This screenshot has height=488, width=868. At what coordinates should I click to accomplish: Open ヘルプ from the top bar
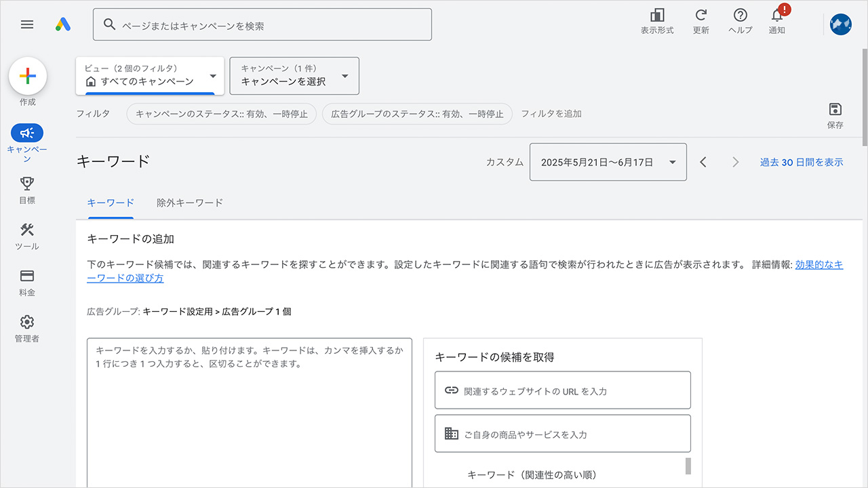point(740,20)
